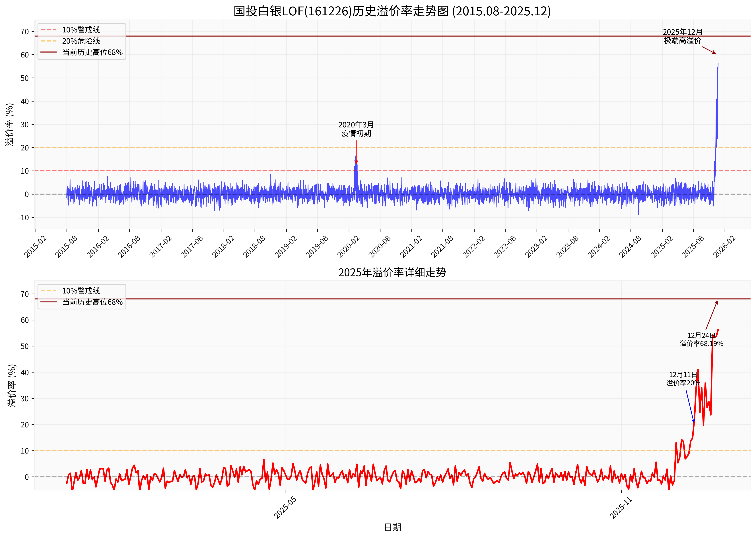Click the 2024-08 tick label on top x-axis

pos(630,247)
